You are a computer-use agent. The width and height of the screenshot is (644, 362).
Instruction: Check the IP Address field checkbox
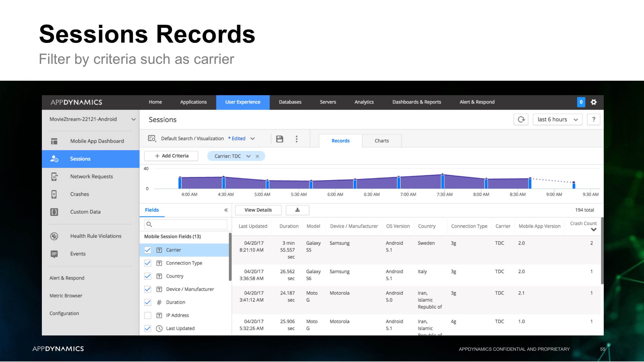148,315
